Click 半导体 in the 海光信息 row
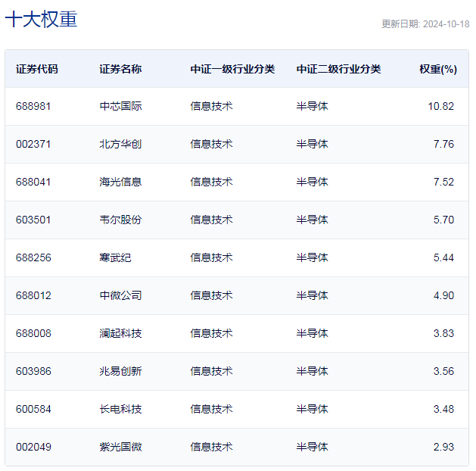 click(312, 182)
